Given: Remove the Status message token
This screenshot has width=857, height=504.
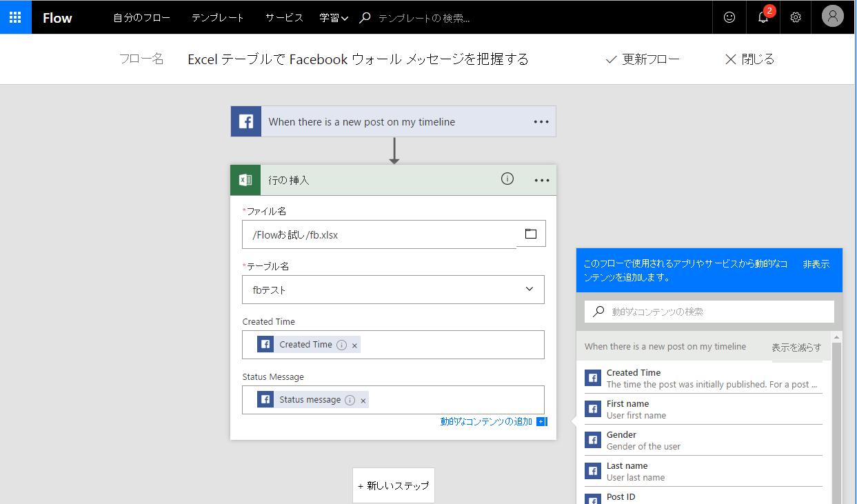Looking at the screenshot, I should 363,401.
